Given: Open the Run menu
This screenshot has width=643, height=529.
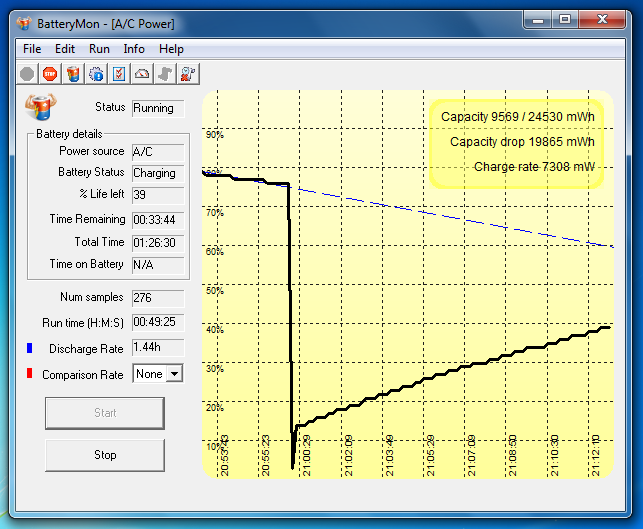Looking at the screenshot, I should [x=99, y=49].
